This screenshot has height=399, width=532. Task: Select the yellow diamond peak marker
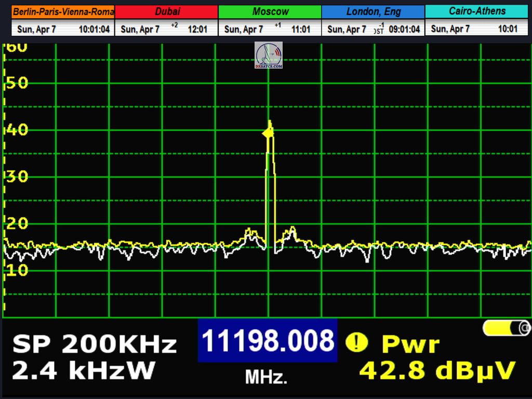point(268,134)
